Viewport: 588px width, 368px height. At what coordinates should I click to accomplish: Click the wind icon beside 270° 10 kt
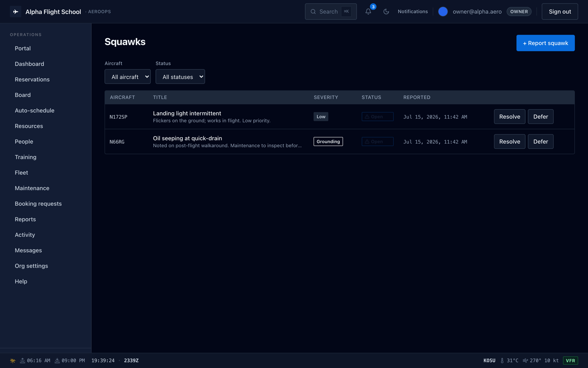(x=525, y=361)
